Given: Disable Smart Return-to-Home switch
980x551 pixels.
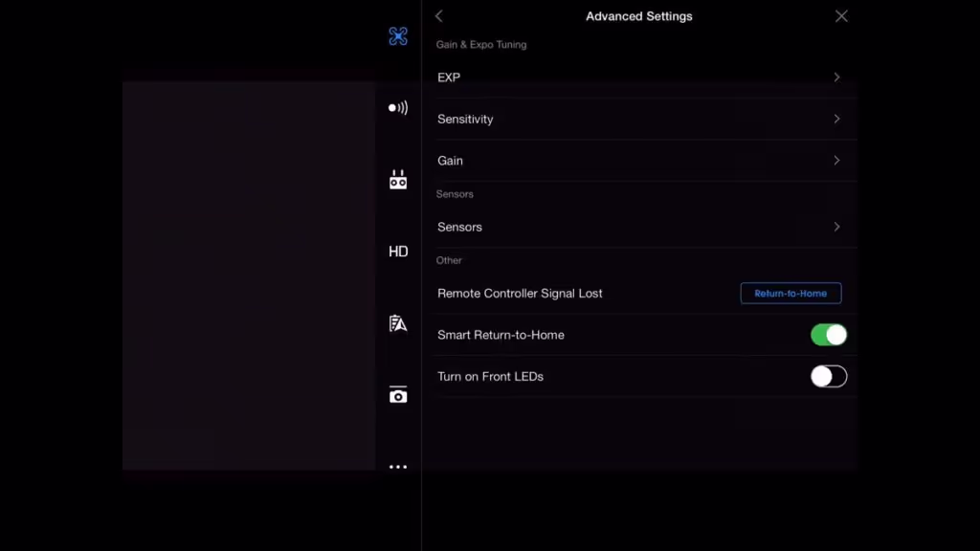Looking at the screenshot, I should (x=829, y=335).
